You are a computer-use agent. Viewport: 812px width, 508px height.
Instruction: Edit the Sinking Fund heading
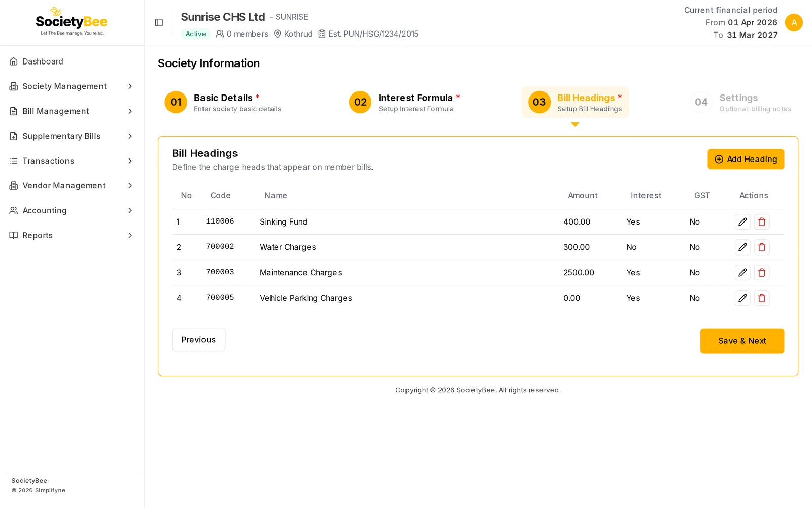(x=742, y=222)
